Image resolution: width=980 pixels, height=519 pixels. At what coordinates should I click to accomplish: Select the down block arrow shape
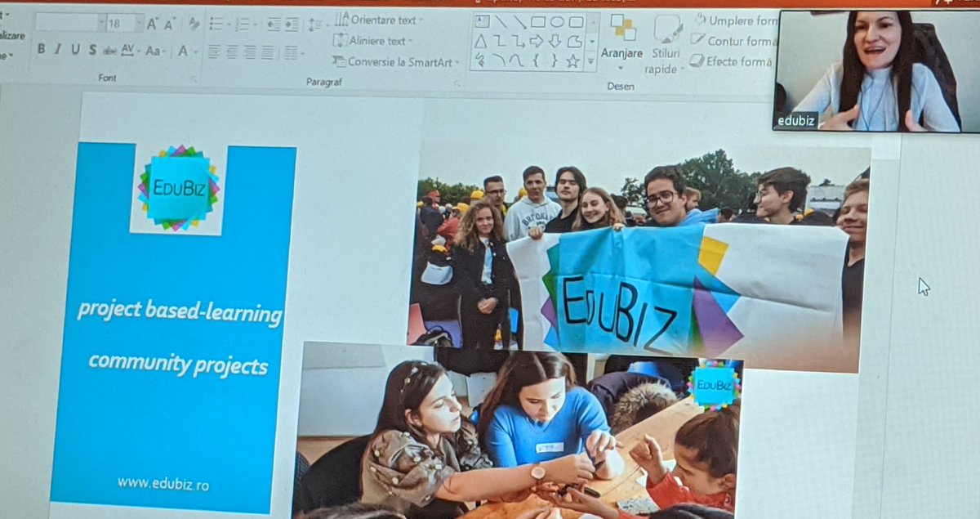pyautogui.click(x=555, y=42)
